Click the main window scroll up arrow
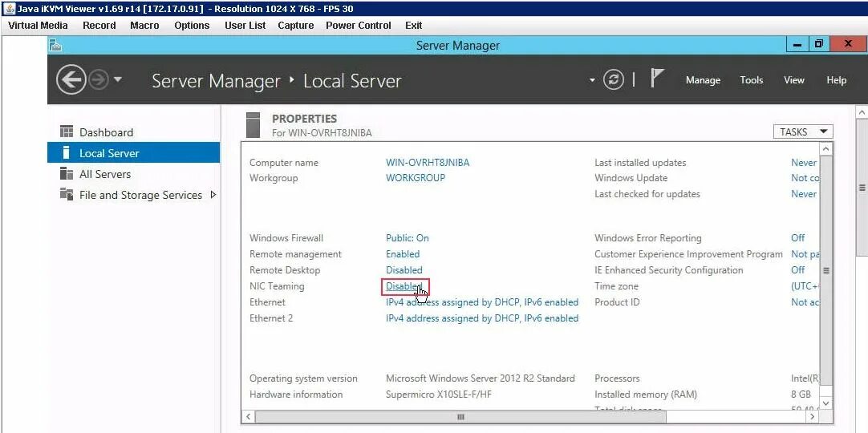 (862, 112)
